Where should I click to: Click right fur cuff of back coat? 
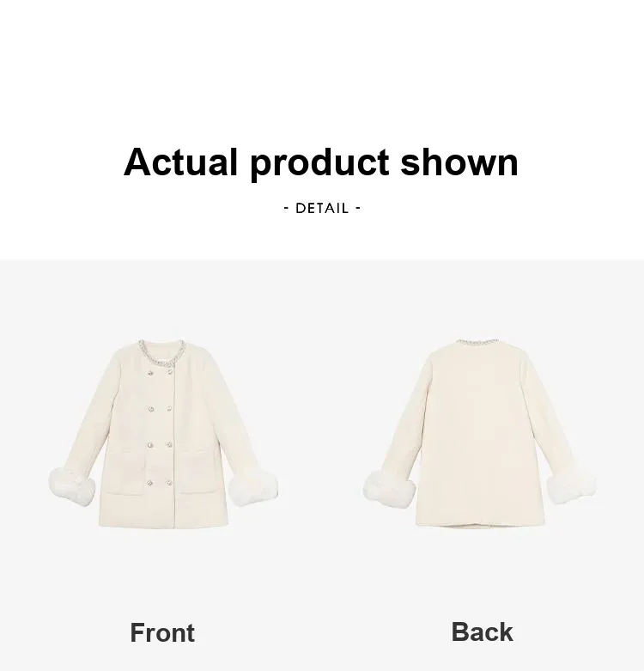point(571,487)
